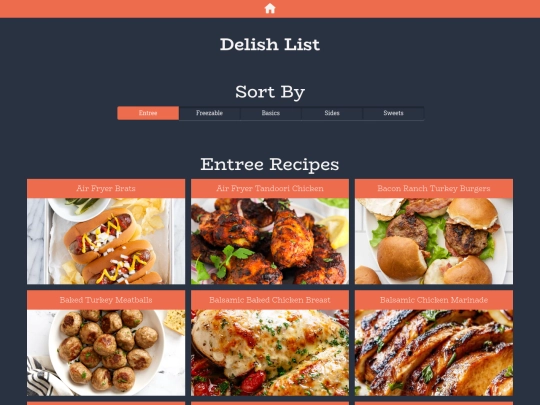
Task: Open Baked Turkey Meatballs title link
Action: click(106, 300)
